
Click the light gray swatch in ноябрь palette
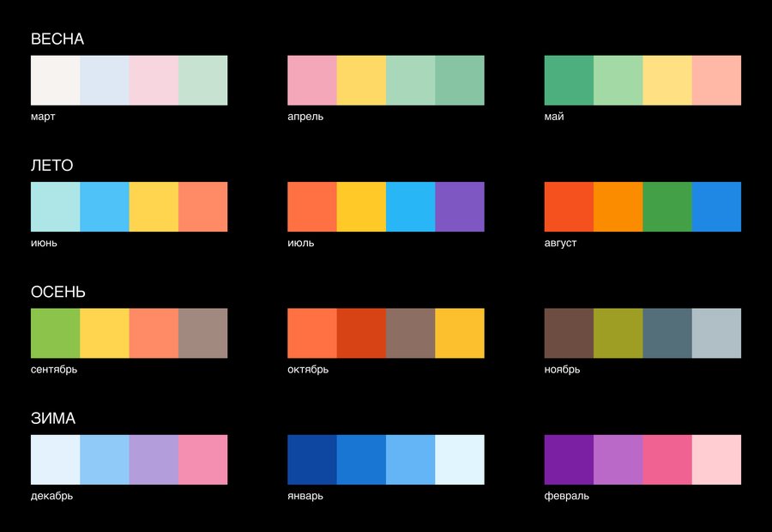pyautogui.click(x=717, y=334)
